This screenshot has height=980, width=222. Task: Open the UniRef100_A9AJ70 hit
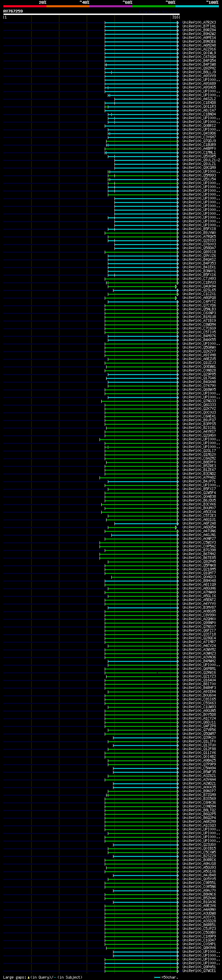click(x=199, y=890)
